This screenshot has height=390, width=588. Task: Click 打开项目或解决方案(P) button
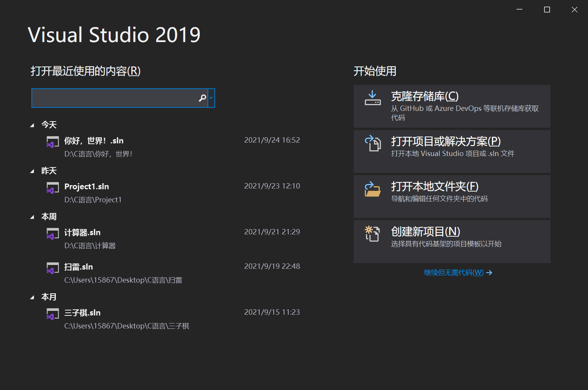[452, 151]
